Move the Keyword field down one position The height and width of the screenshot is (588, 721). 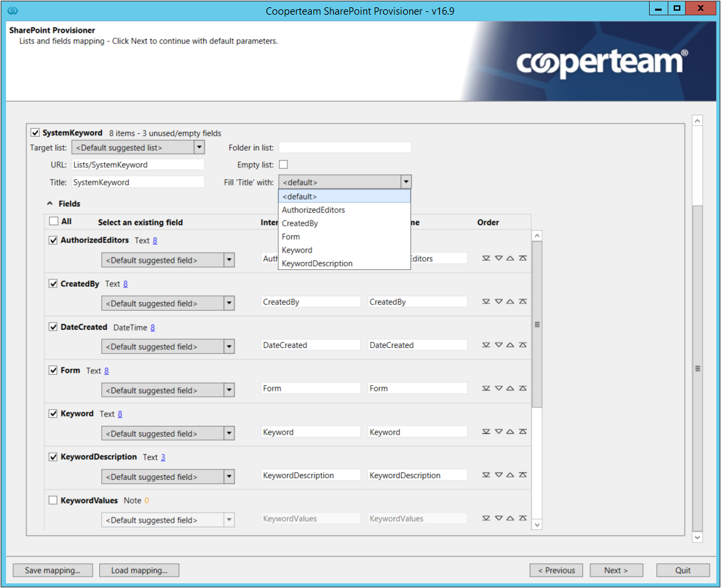pos(498,431)
